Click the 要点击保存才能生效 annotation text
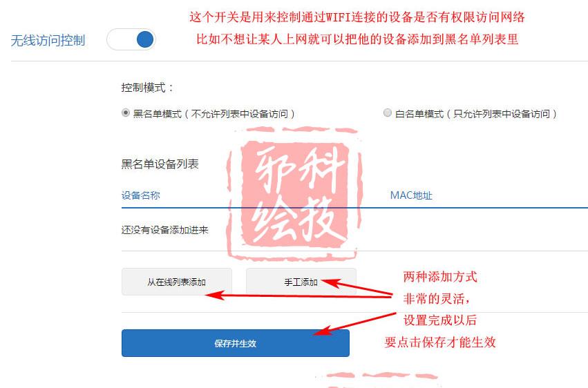 point(440,342)
